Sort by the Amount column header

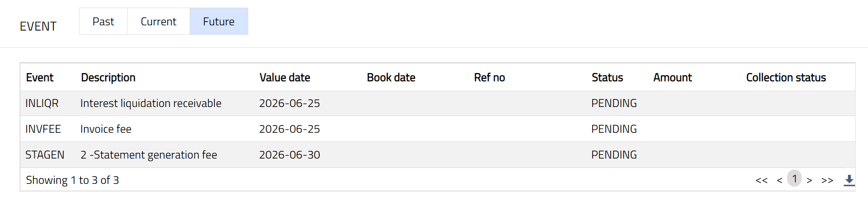click(672, 77)
